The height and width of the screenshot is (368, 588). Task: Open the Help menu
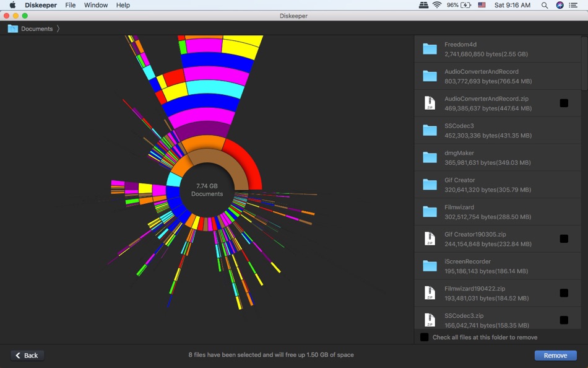pos(123,5)
